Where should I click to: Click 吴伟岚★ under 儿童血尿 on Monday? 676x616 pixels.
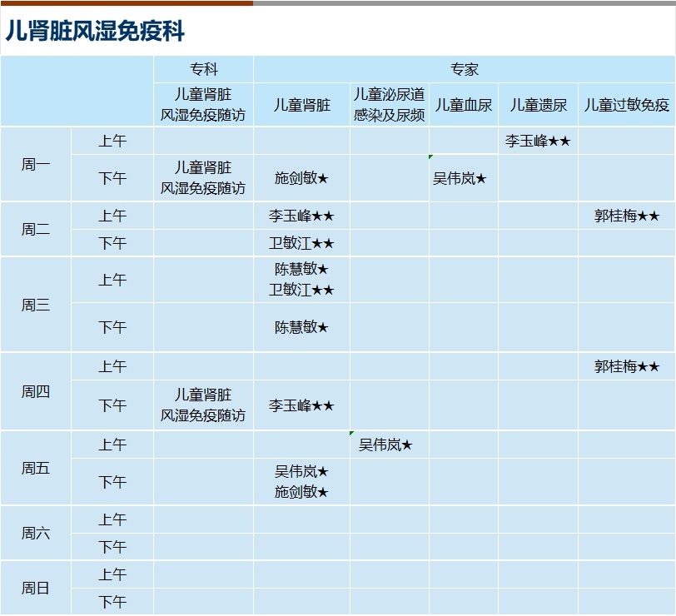pyautogui.click(x=460, y=178)
